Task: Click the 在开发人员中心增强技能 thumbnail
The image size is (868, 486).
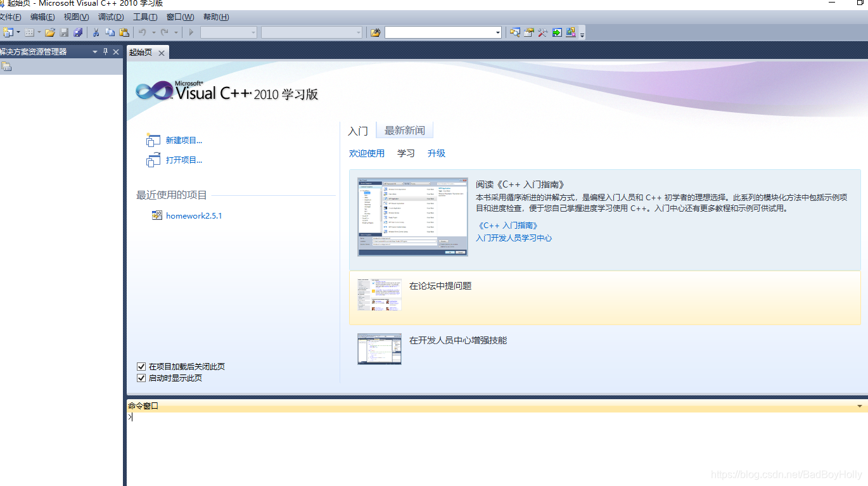Action: click(380, 349)
